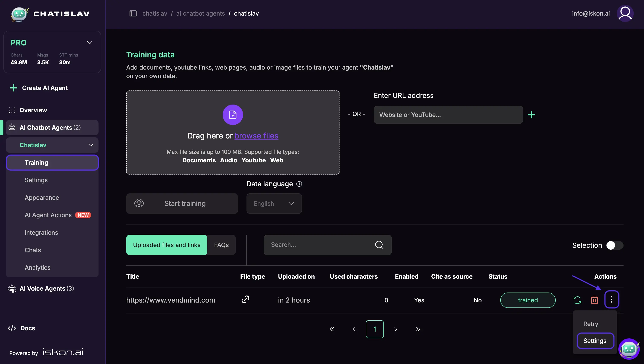The width and height of the screenshot is (644, 364).
Task: Click the Used characters column header
Action: point(354,277)
